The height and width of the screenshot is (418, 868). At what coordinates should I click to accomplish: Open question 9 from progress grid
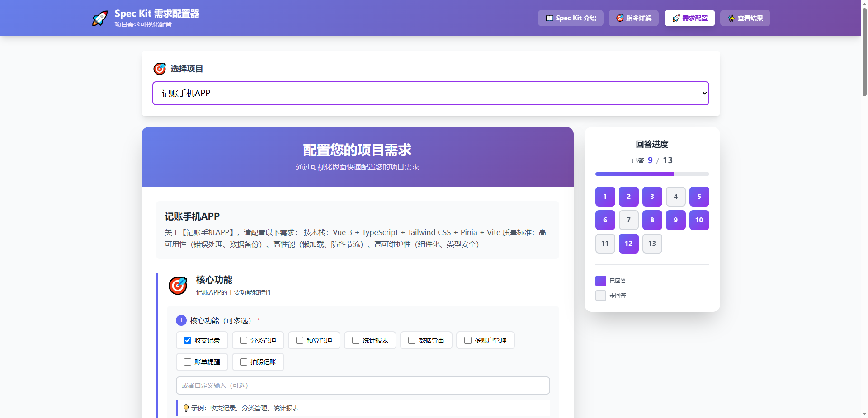[x=676, y=220]
